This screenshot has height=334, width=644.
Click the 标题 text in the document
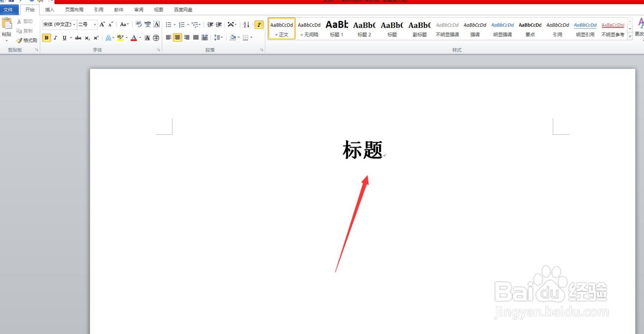point(362,150)
